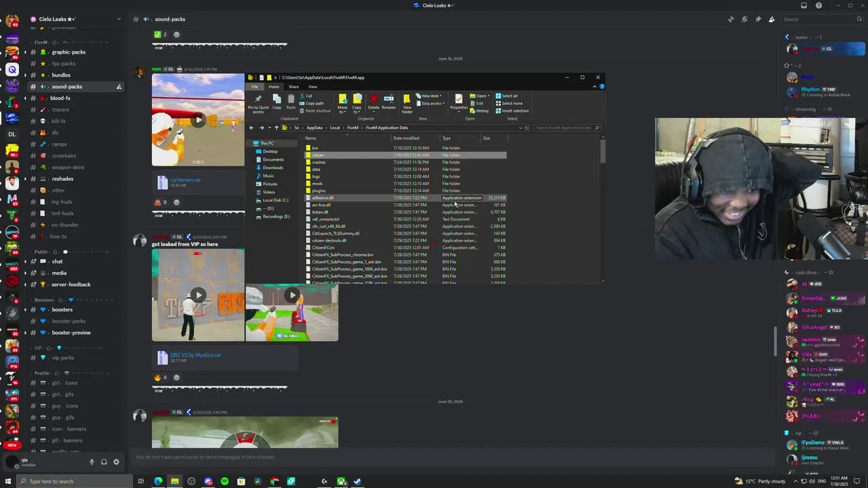Viewport: 868px width, 488px height.
Task: Open Discord Help icon in title bar
Action: pyautogui.click(x=818, y=5)
